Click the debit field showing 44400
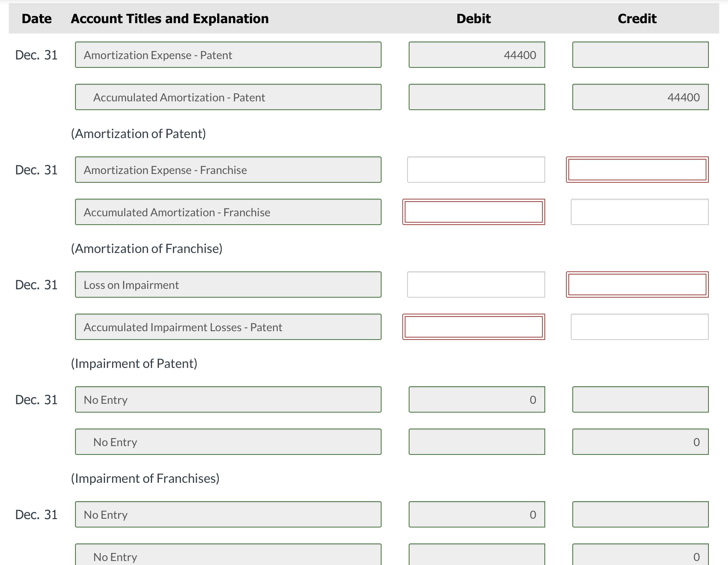The height and width of the screenshot is (565, 728). click(477, 55)
